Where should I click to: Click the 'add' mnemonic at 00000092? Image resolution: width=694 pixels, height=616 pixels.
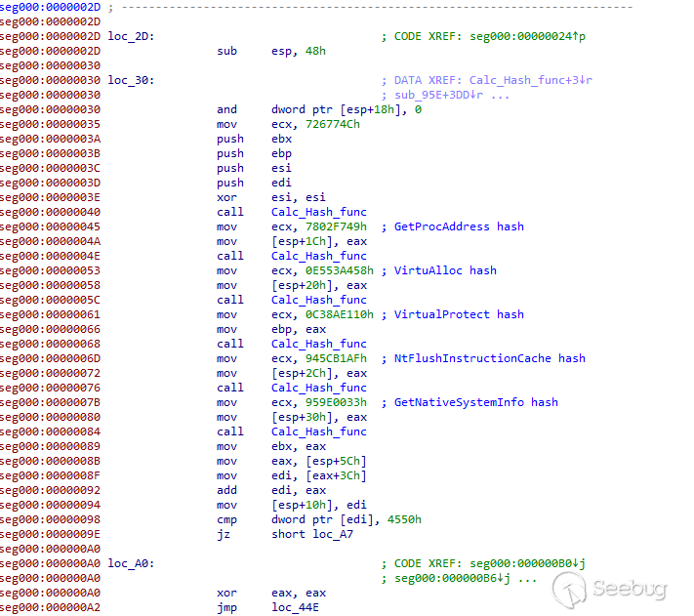[x=226, y=490]
